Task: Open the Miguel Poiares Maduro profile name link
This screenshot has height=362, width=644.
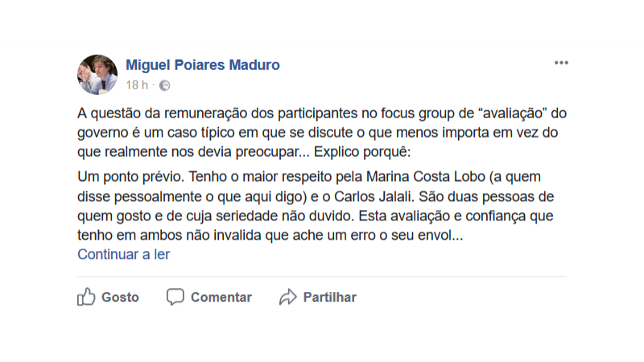Action: coord(203,65)
